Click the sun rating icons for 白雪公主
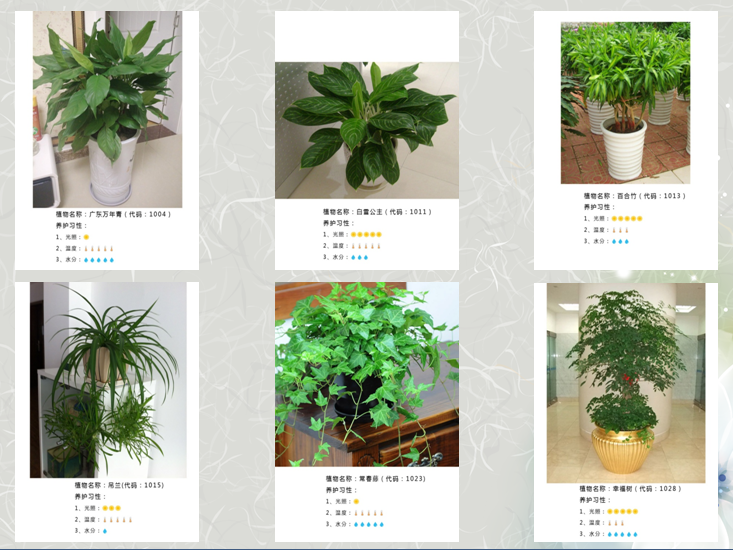This screenshot has height=550, width=733. [x=366, y=235]
